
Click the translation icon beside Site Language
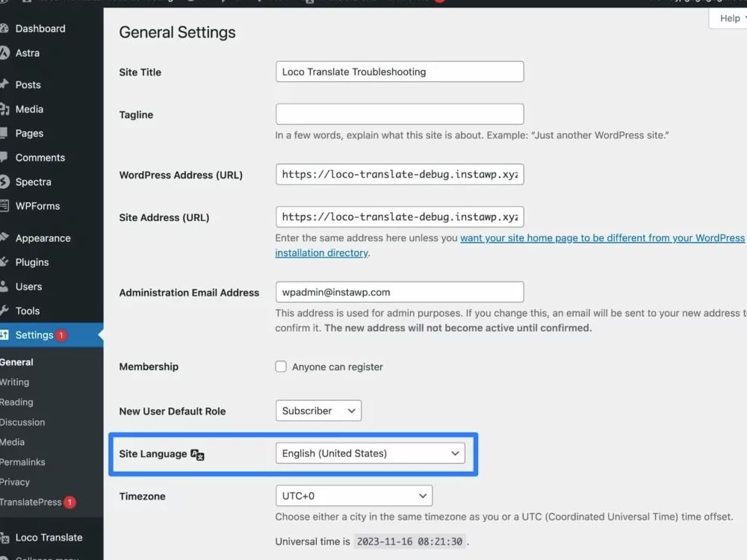point(196,454)
